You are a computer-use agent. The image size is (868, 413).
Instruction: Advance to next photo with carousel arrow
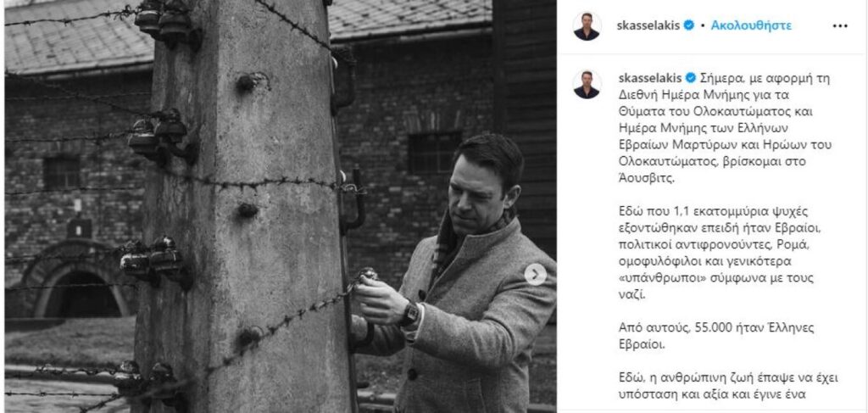(x=536, y=274)
